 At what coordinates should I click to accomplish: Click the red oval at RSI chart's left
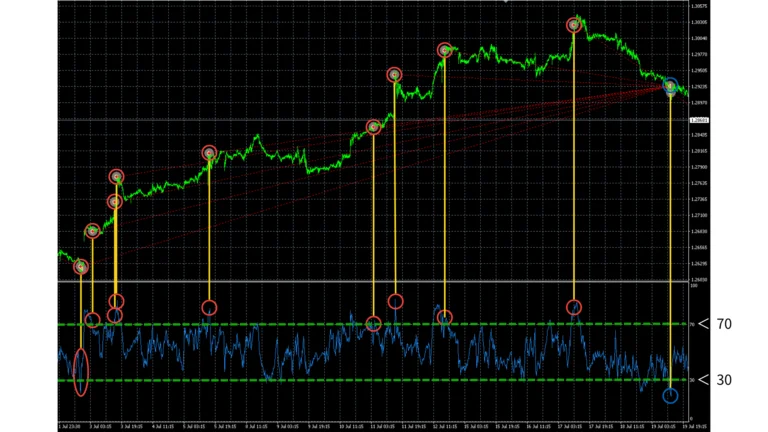coord(81,370)
